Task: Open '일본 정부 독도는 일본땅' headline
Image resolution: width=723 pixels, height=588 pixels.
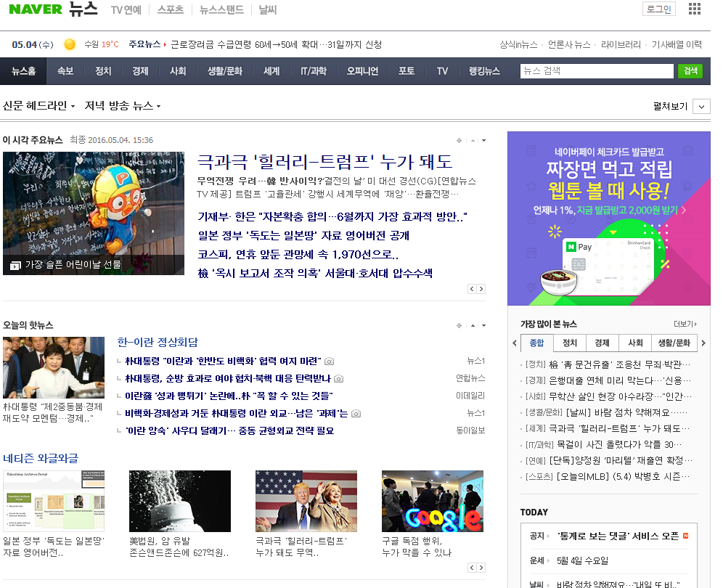Action: coord(303,236)
